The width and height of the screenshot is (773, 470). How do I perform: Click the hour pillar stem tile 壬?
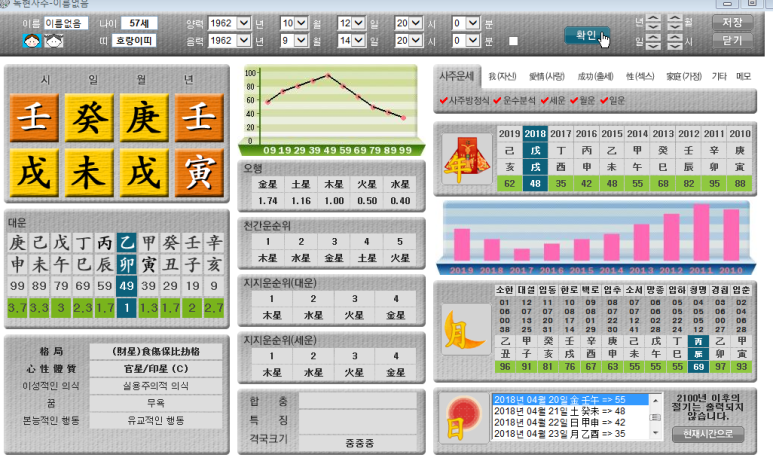coord(34,118)
